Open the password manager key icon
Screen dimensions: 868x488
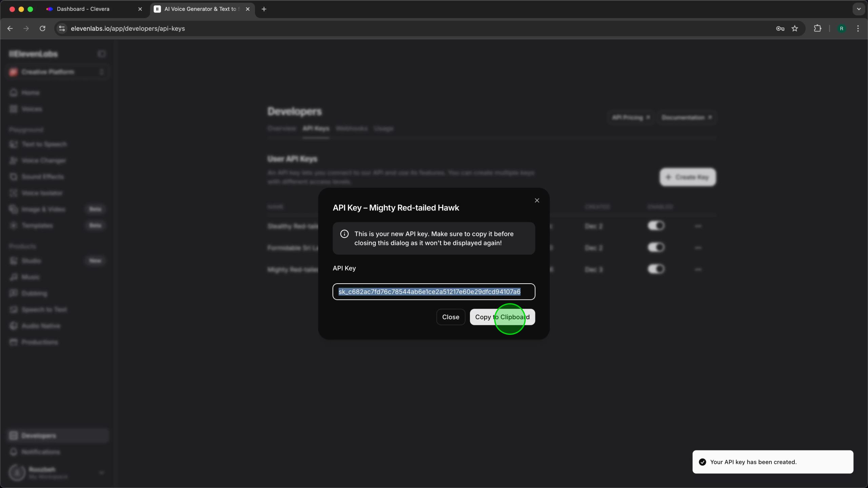[x=780, y=28]
